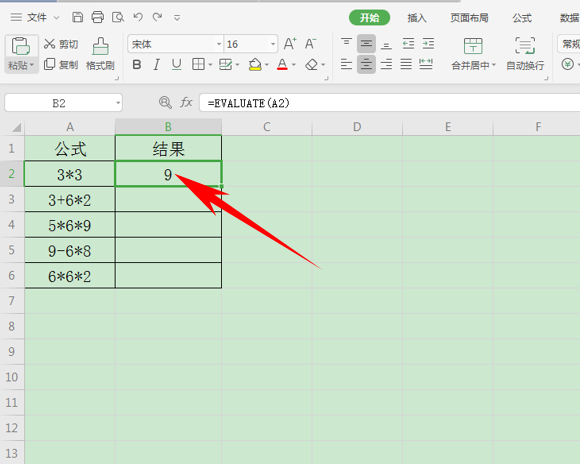The height and width of the screenshot is (465, 580).
Task: Activate the 格式刷 format painter
Action: click(100, 54)
